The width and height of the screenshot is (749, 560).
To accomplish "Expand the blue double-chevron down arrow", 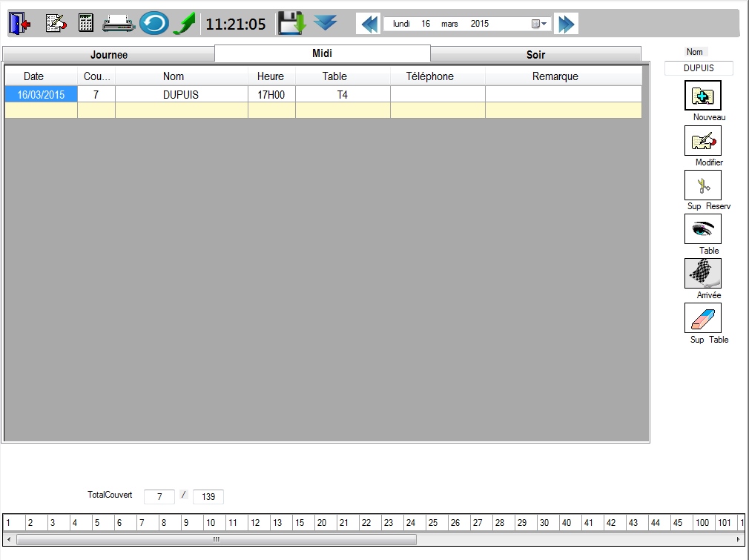I will 325,23.
